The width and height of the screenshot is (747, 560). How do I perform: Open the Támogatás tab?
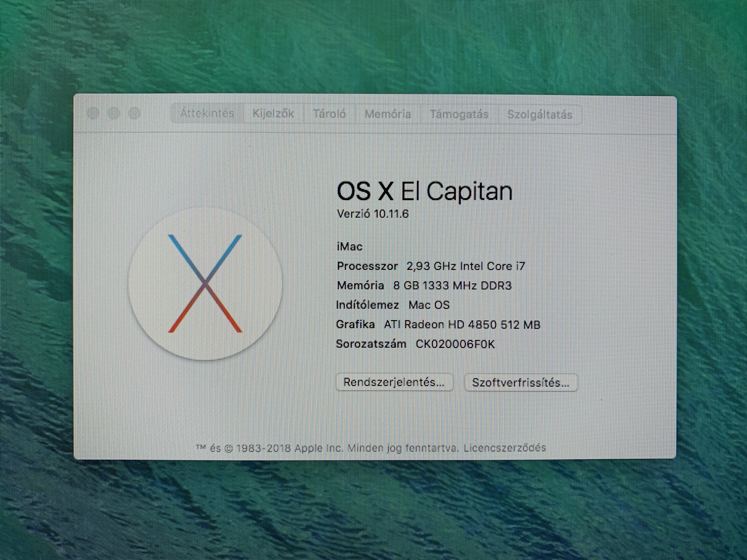point(459,115)
